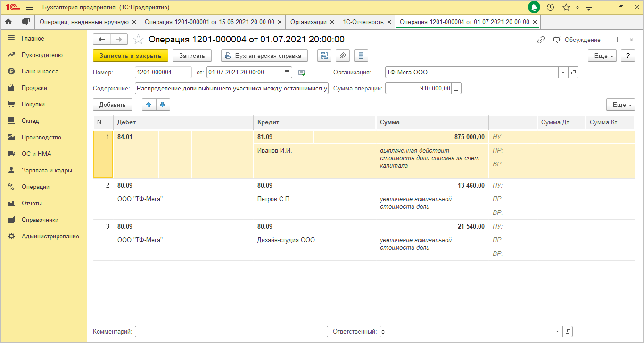Select the 13 460,00 amount cell
This screenshot has width=644, height=343.
point(432,185)
